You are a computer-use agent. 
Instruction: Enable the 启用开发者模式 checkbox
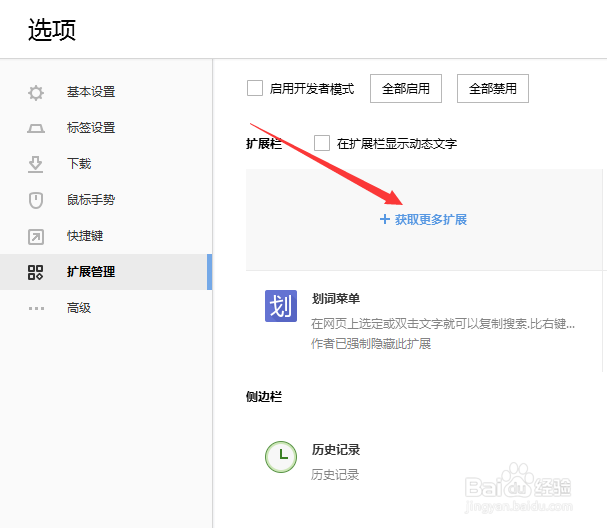(x=255, y=88)
